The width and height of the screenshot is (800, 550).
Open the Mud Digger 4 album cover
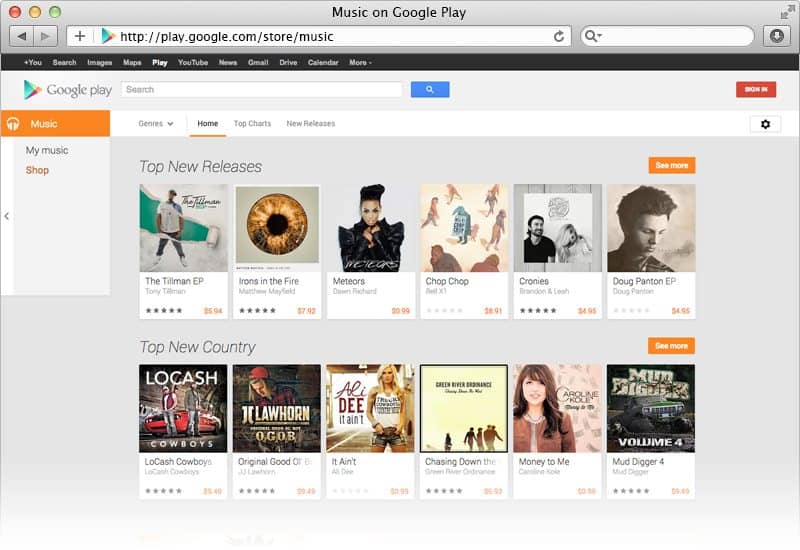(651, 408)
